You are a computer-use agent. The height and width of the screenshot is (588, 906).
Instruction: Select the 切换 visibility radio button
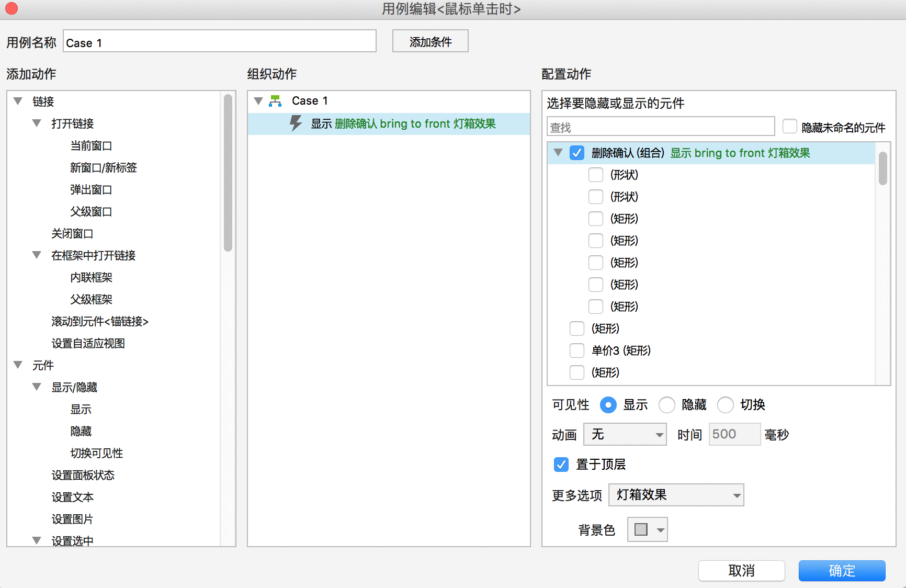pos(725,404)
